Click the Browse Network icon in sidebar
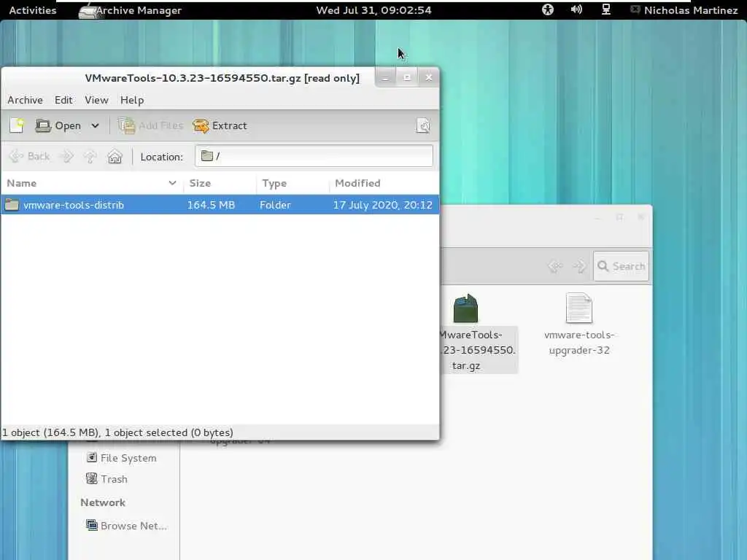 [91, 525]
